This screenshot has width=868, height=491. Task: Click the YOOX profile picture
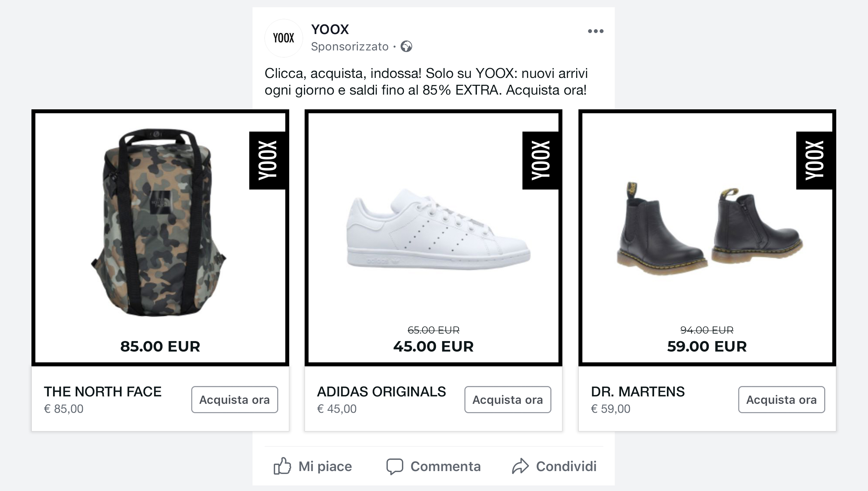click(x=284, y=38)
